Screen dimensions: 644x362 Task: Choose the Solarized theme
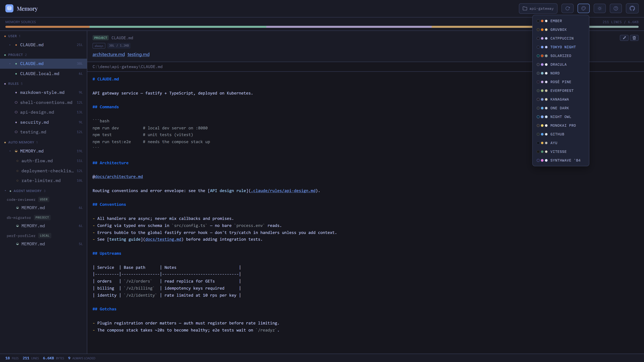click(x=561, y=56)
